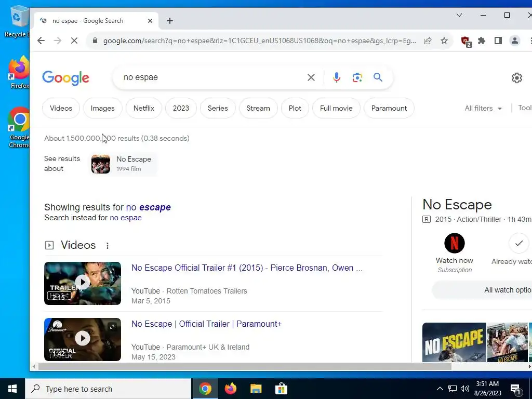Open Microsoft Store from taskbar
532x399 pixels.
281,389
